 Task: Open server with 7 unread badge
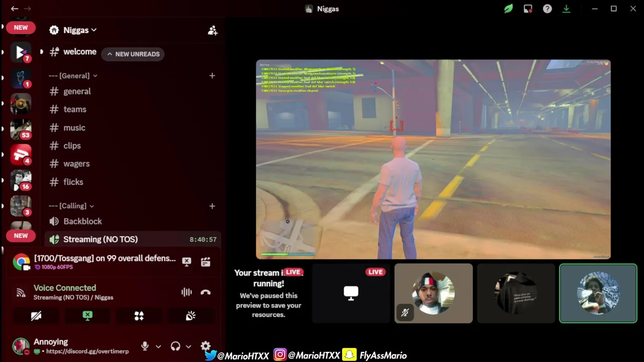coord(21,52)
